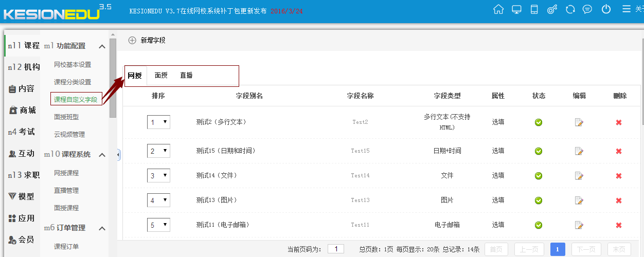This screenshot has width=644, height=257.
Task: Click the current page number input box
Action: coord(335,249)
